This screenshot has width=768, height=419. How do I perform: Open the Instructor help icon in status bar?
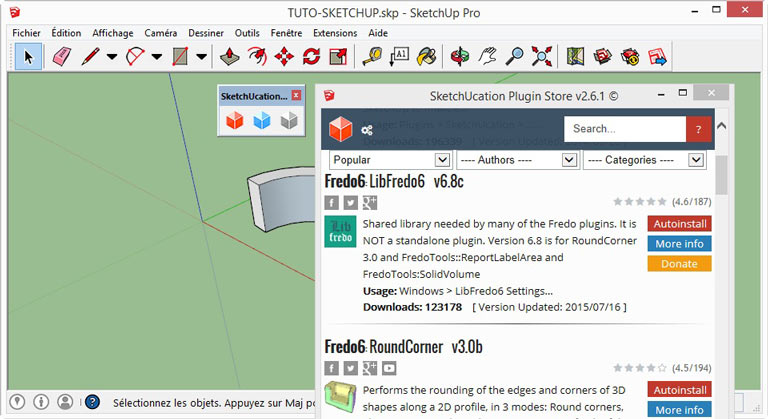pyautogui.click(x=92, y=402)
